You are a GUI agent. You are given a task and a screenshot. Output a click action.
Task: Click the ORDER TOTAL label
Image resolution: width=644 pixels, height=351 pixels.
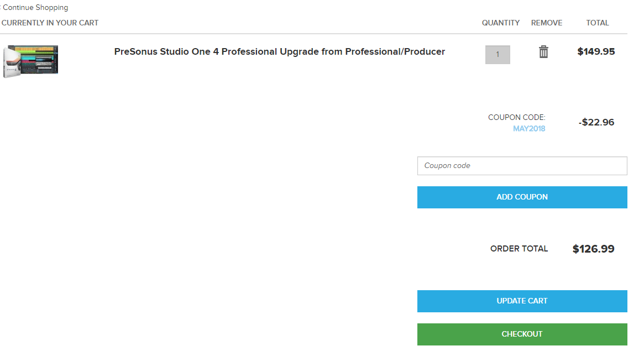tap(519, 249)
